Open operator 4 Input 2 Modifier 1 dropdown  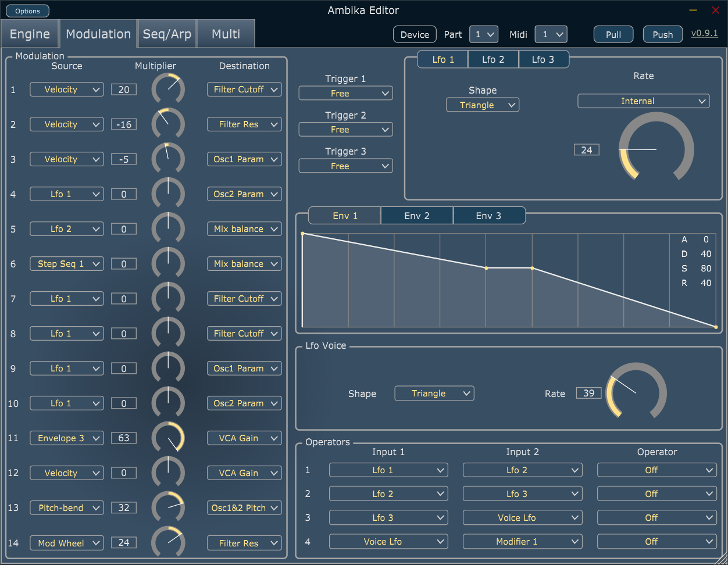522,542
